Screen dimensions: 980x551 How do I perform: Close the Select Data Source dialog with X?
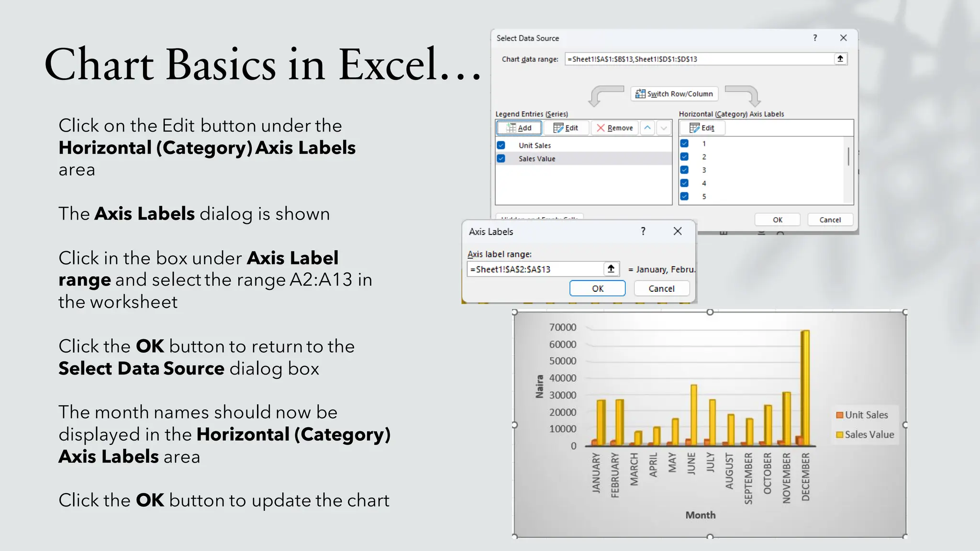[843, 38]
